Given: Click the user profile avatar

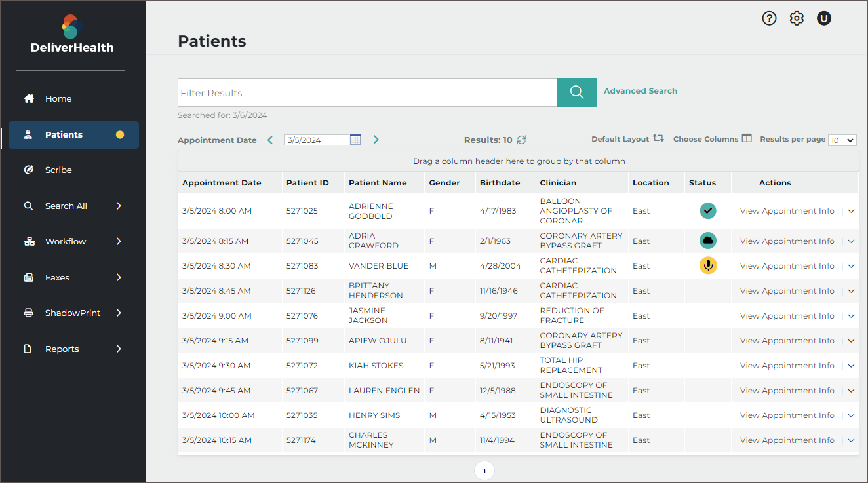Looking at the screenshot, I should [824, 18].
